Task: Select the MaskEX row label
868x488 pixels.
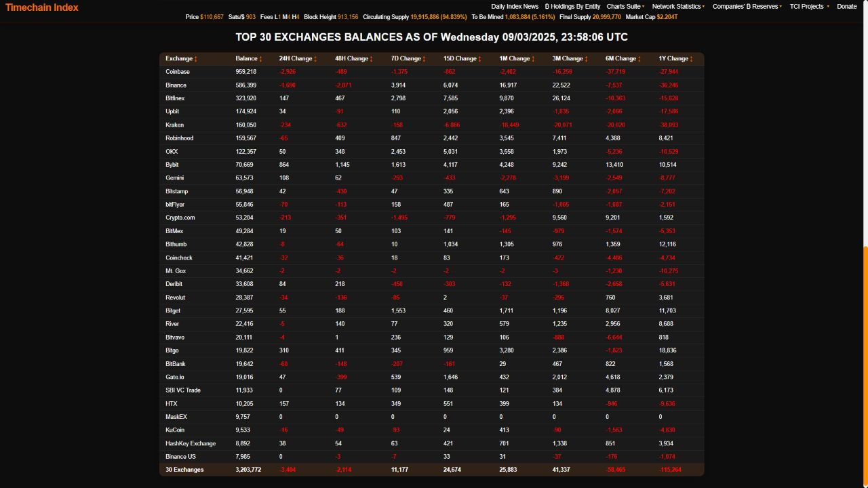Action: [176, 417]
